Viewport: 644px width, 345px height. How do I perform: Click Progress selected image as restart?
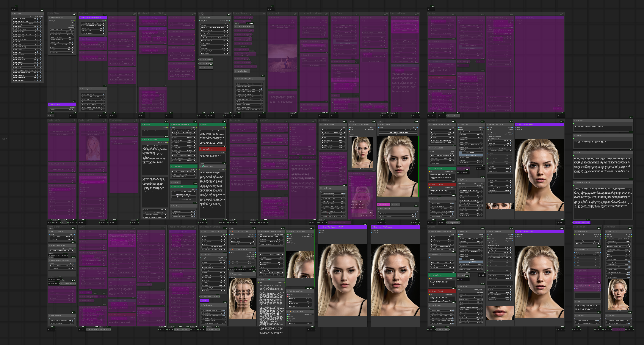click(x=398, y=133)
